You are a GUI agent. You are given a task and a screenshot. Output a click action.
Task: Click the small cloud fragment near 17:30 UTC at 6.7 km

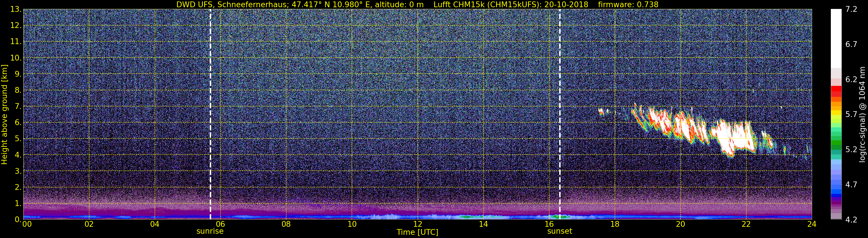tap(601, 112)
